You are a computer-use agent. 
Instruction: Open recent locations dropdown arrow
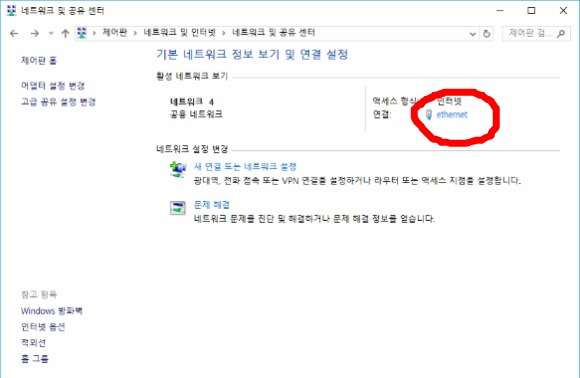[x=51, y=34]
